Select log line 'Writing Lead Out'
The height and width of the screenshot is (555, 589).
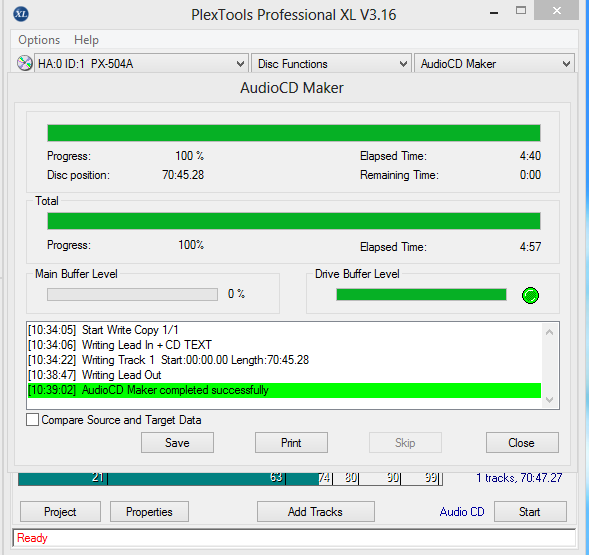pos(284,375)
